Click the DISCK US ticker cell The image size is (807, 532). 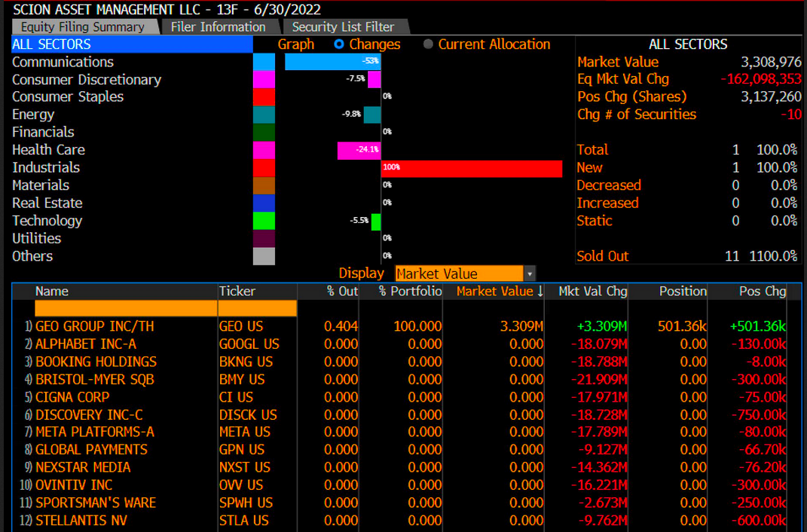tap(248, 414)
